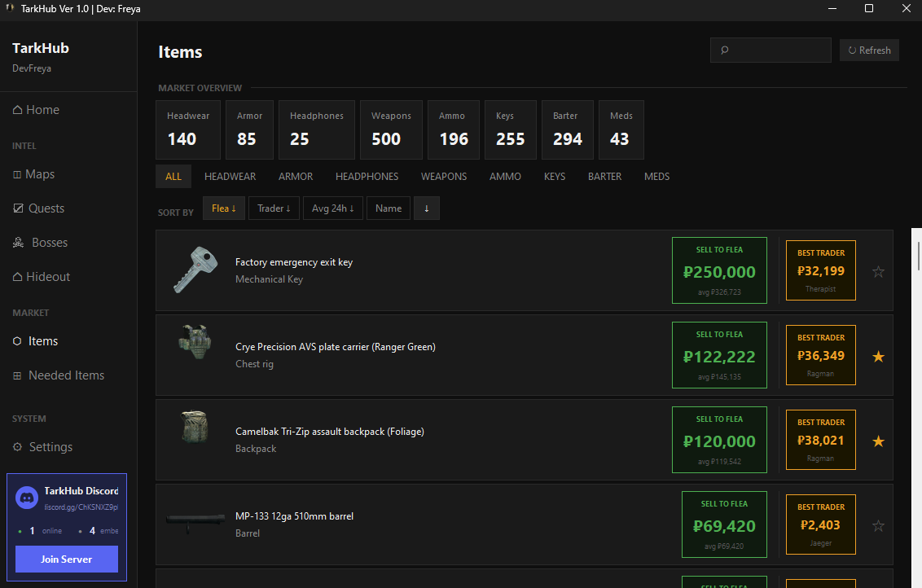Click the TarkHub title in sidebar
This screenshot has width=922, height=588.
pyautogui.click(x=41, y=48)
